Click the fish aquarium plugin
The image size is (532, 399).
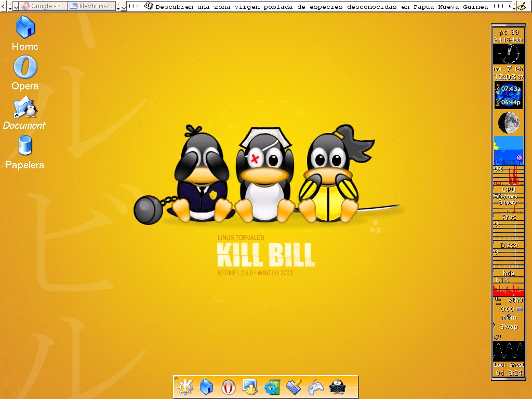(x=508, y=151)
